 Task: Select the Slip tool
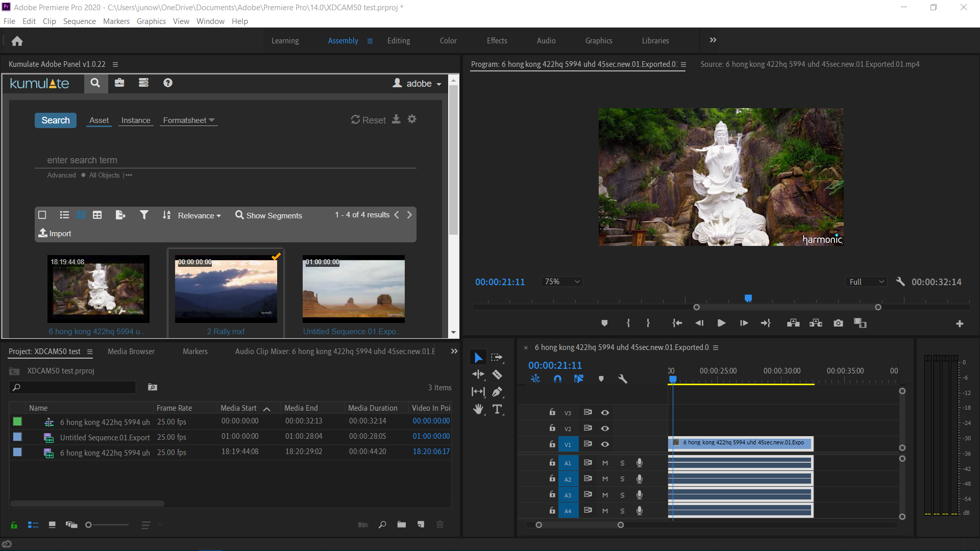pyautogui.click(x=478, y=392)
